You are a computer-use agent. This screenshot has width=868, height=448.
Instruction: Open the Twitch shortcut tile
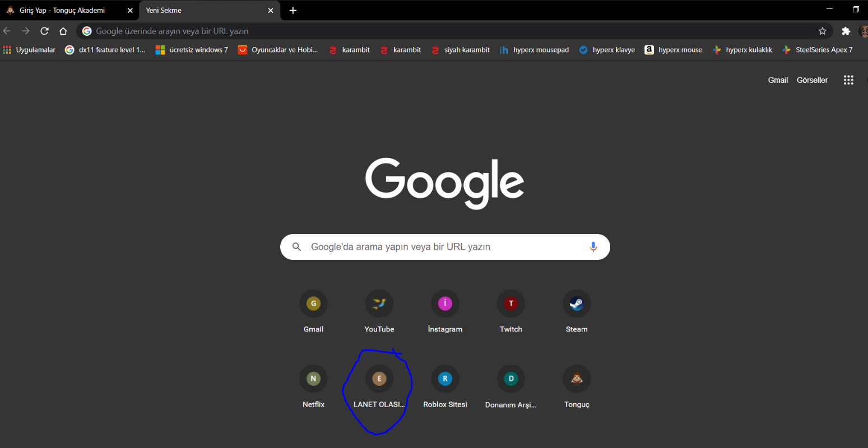tap(511, 312)
